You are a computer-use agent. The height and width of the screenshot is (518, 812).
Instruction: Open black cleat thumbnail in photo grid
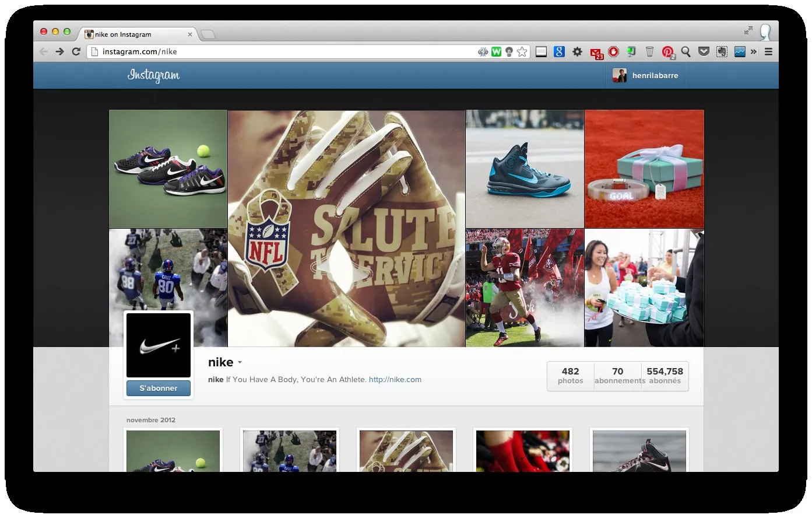tap(639, 451)
